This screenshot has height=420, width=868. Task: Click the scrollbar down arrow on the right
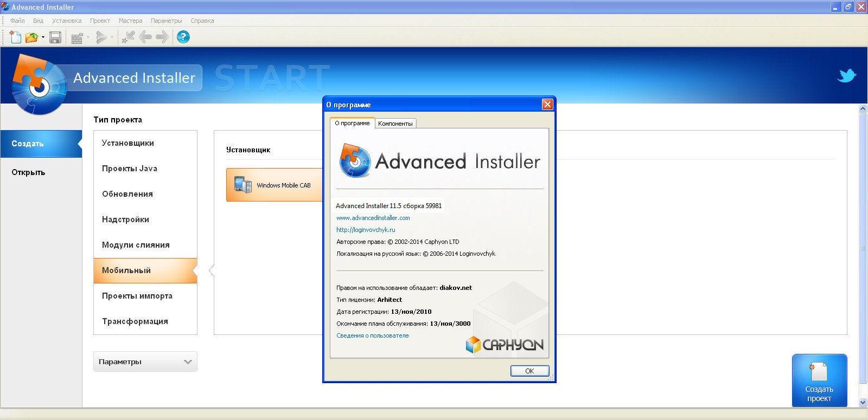click(x=863, y=403)
